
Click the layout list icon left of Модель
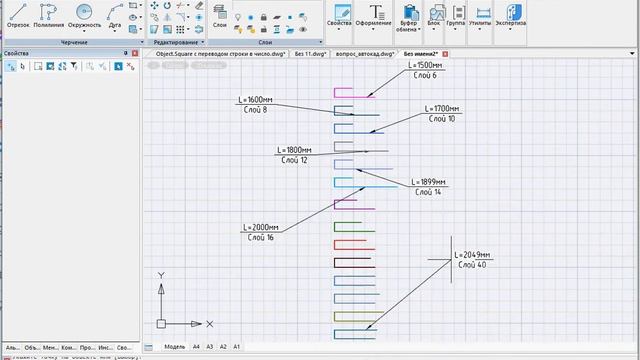click(x=149, y=347)
